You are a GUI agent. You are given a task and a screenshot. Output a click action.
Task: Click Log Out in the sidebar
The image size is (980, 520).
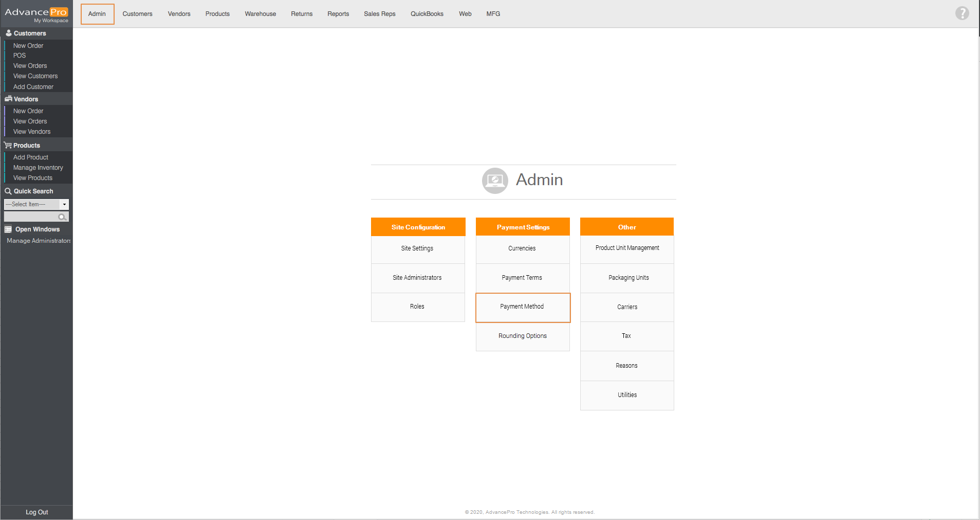point(36,512)
